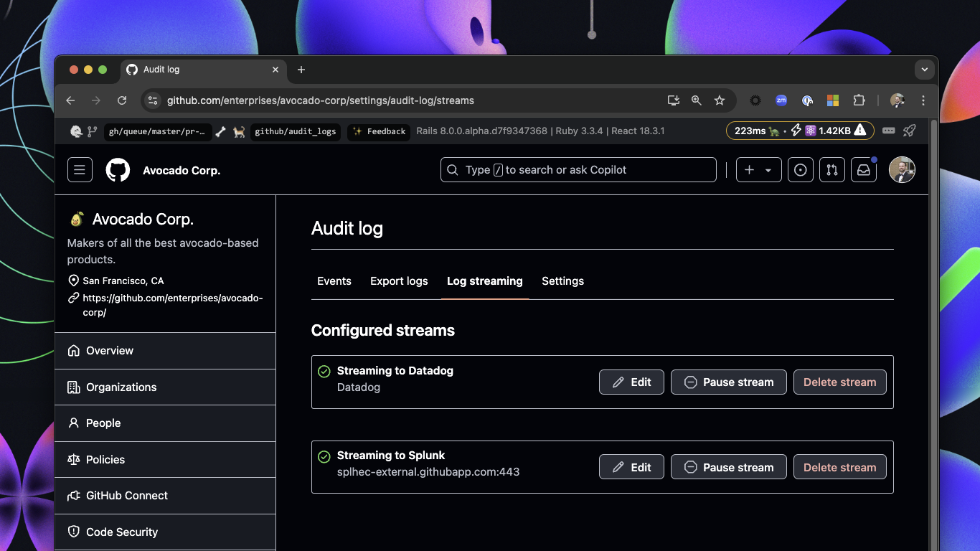
Task: Open the Export logs tab
Action: [399, 281]
